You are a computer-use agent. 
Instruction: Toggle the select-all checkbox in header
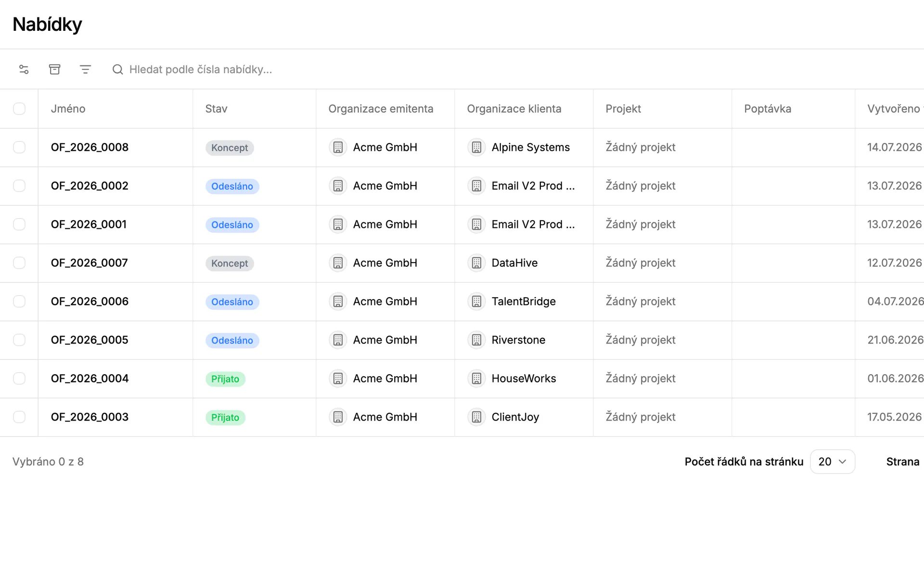[x=19, y=109]
